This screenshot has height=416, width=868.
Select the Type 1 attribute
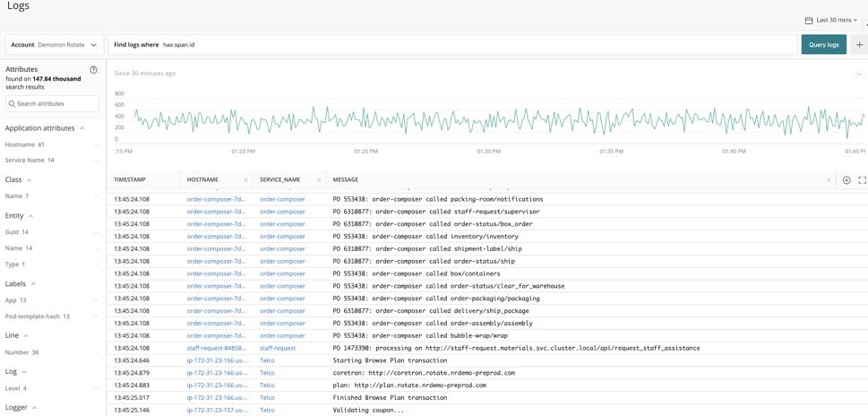15,264
